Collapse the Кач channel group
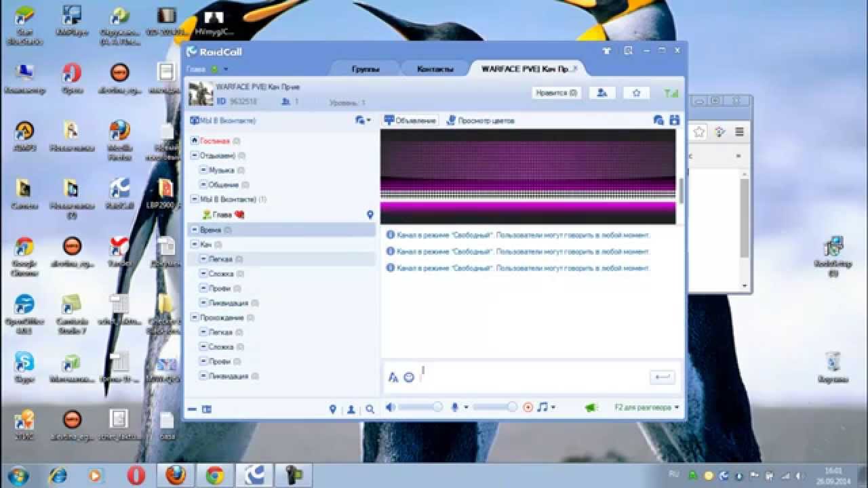The width and height of the screenshot is (868, 488). point(195,244)
